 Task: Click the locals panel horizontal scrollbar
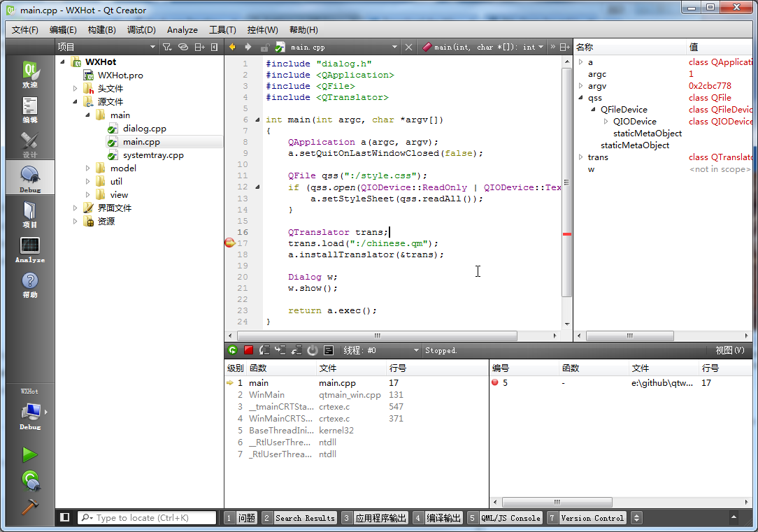[629, 336]
